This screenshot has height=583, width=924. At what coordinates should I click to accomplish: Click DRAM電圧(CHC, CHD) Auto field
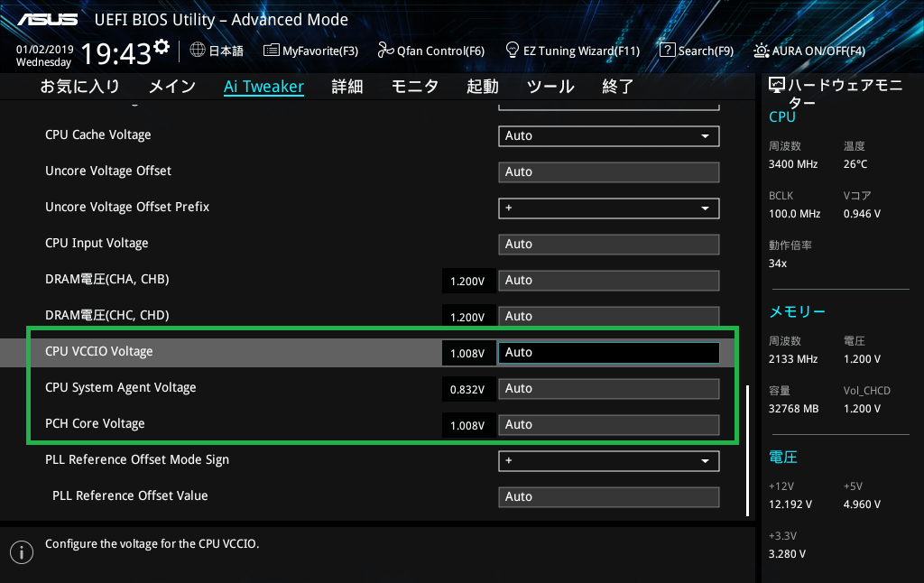click(x=609, y=315)
